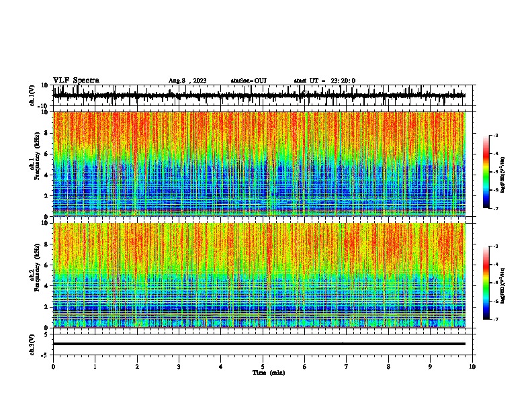Click time axis tick label '0'
Image resolution: width=532 pixels, height=411 pixels.
[x=53, y=367]
